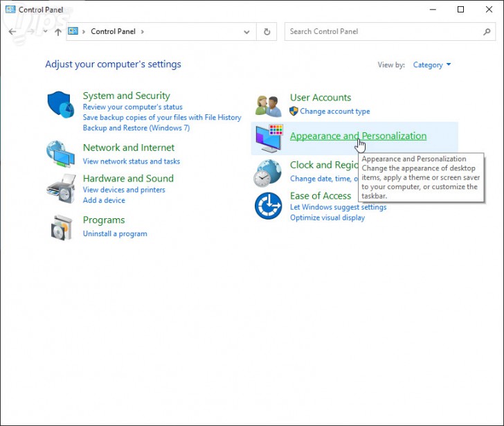Click View devices and printers
504x426 pixels.
point(124,190)
